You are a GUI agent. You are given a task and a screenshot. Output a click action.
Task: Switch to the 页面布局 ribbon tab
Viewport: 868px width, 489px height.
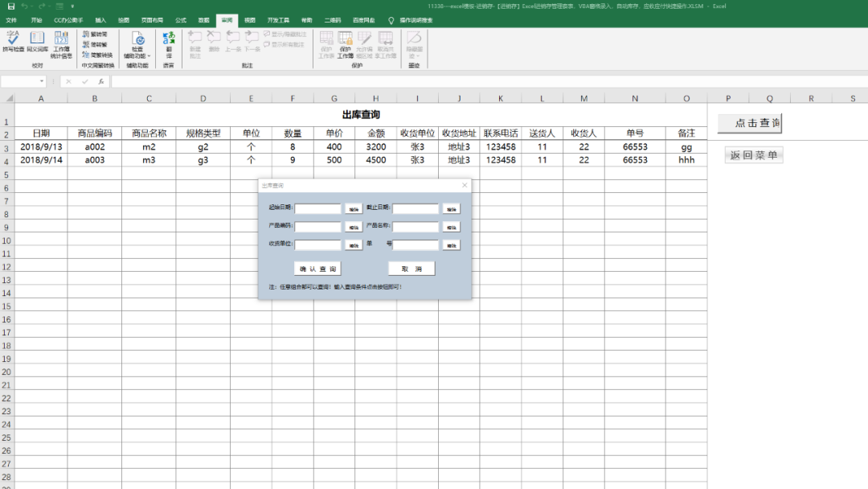[152, 20]
